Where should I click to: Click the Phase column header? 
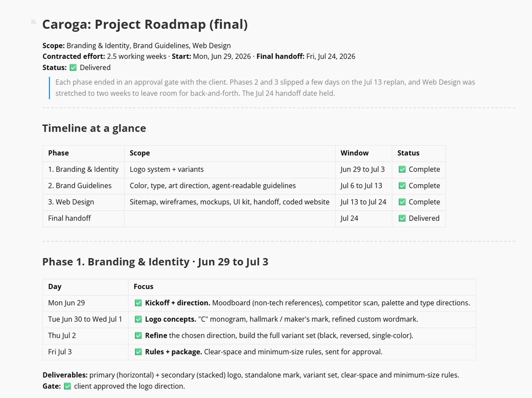pos(83,153)
